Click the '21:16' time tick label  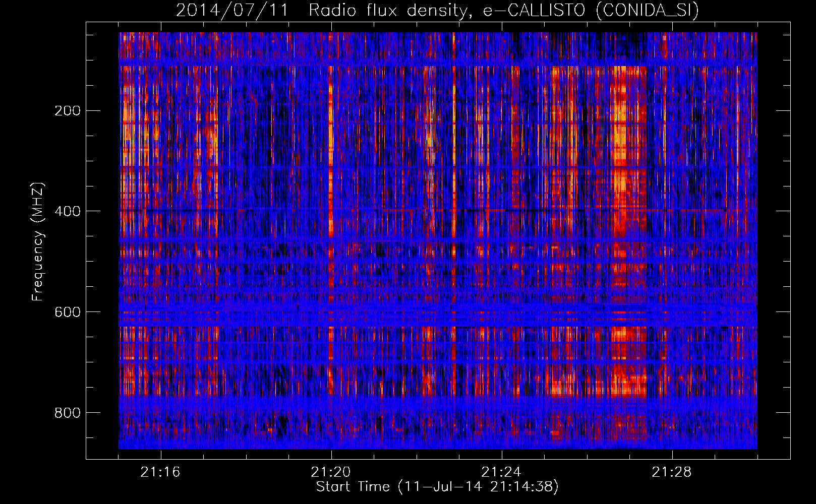[160, 472]
